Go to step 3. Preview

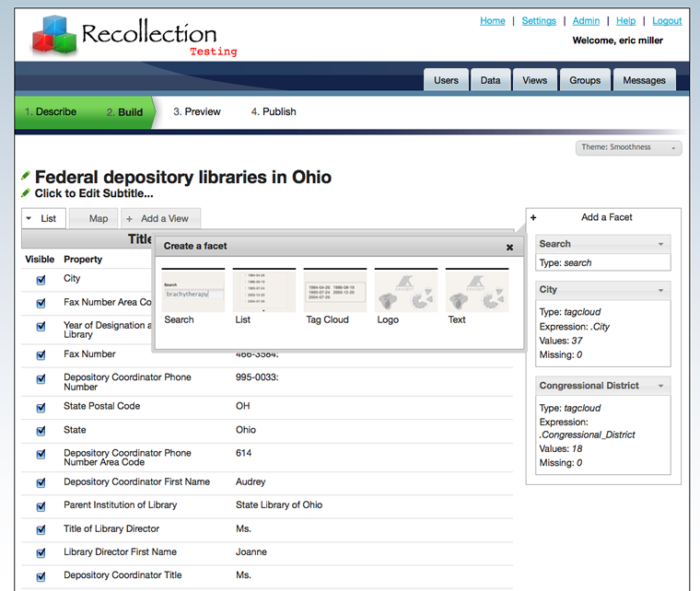(x=197, y=112)
